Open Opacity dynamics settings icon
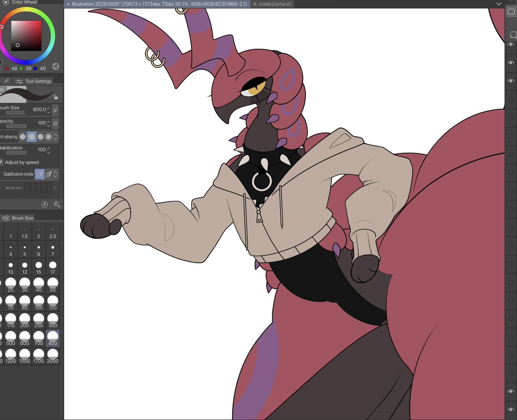The image size is (517, 420). point(55,123)
